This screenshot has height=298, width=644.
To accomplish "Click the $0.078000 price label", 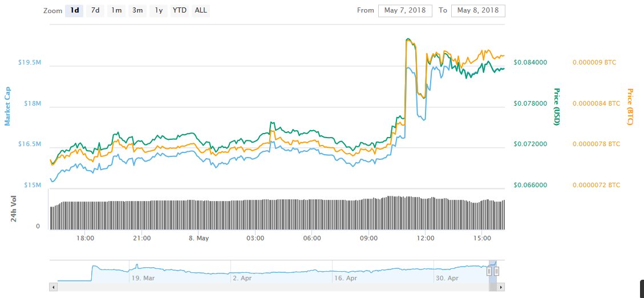I will pos(530,103).
